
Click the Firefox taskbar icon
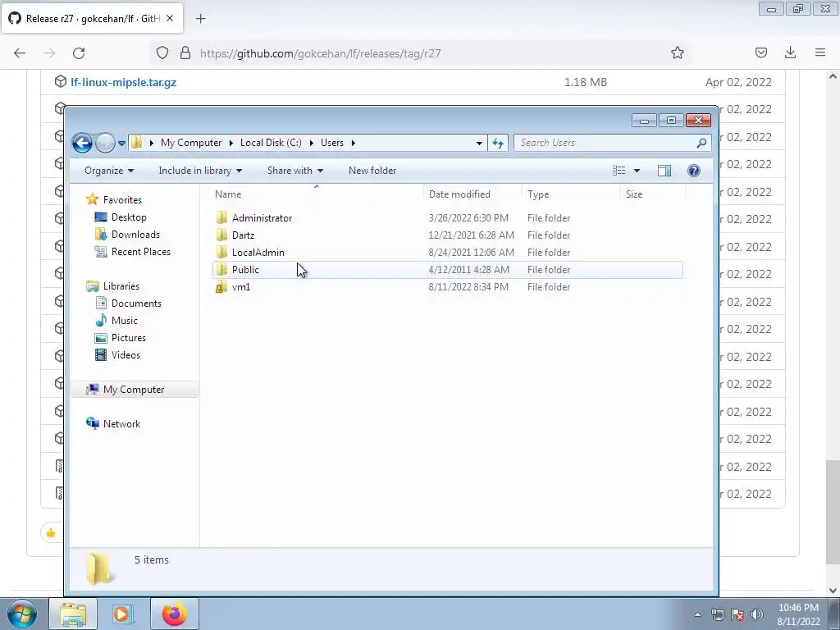point(175,614)
